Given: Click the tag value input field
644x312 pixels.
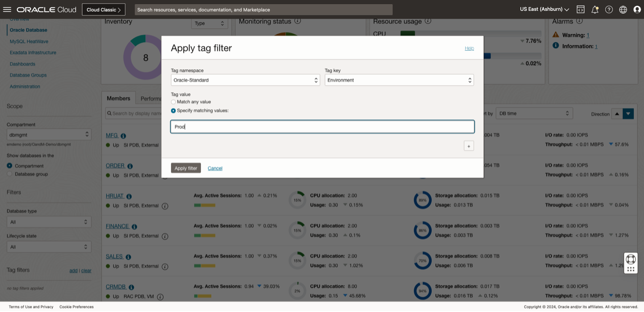Looking at the screenshot, I should pos(322,127).
